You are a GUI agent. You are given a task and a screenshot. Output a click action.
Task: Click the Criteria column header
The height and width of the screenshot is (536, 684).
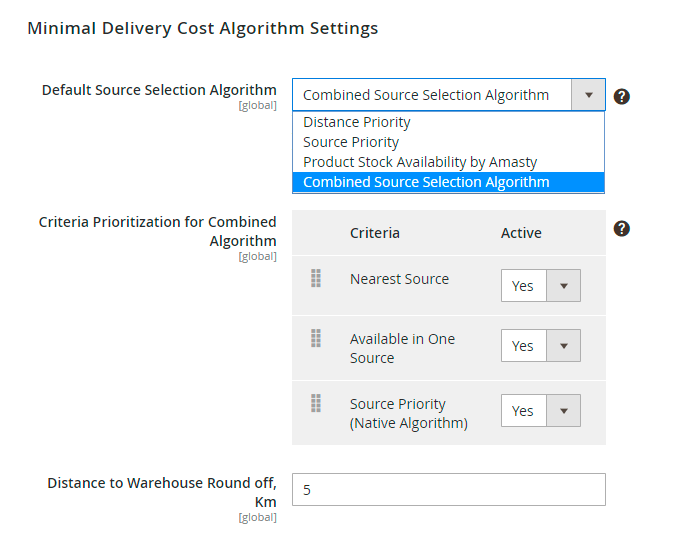tap(375, 233)
